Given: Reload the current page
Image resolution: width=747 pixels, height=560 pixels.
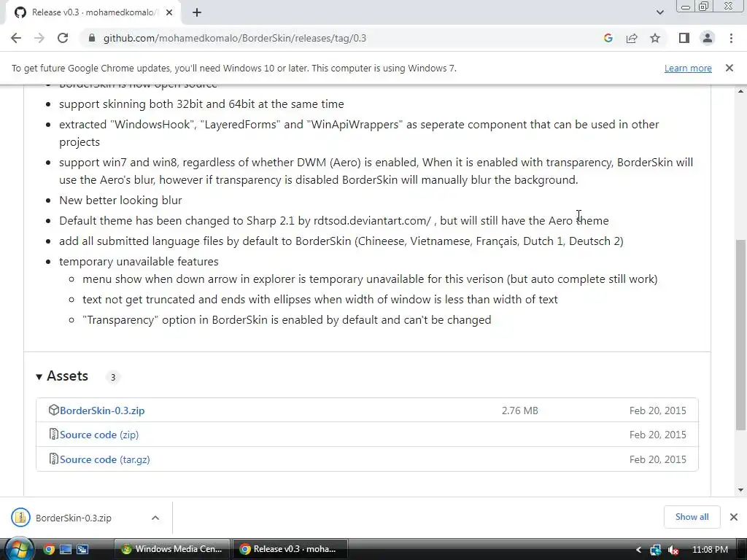Looking at the screenshot, I should [63, 38].
